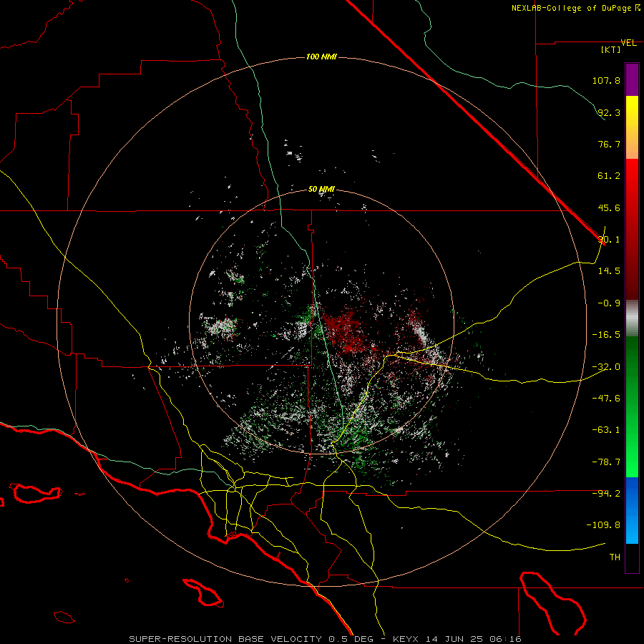This screenshot has width=644, height=644.
Task: Pick the purple segment of the velocity scale
Action: 632,80
